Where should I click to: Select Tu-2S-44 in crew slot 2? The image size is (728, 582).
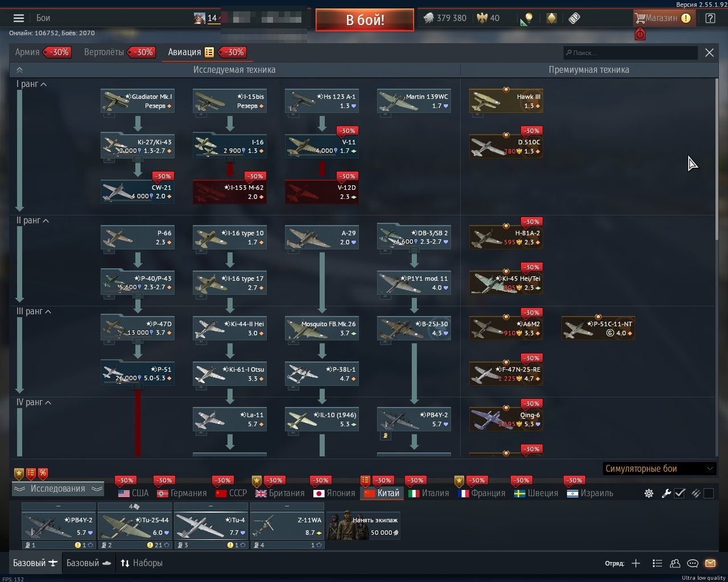pos(135,525)
